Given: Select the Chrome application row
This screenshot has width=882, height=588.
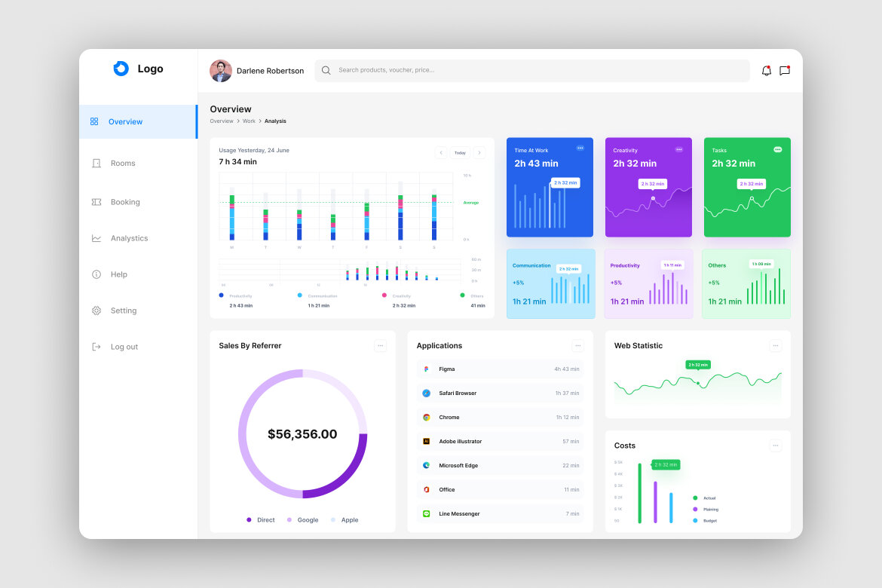Looking at the screenshot, I should tap(500, 418).
